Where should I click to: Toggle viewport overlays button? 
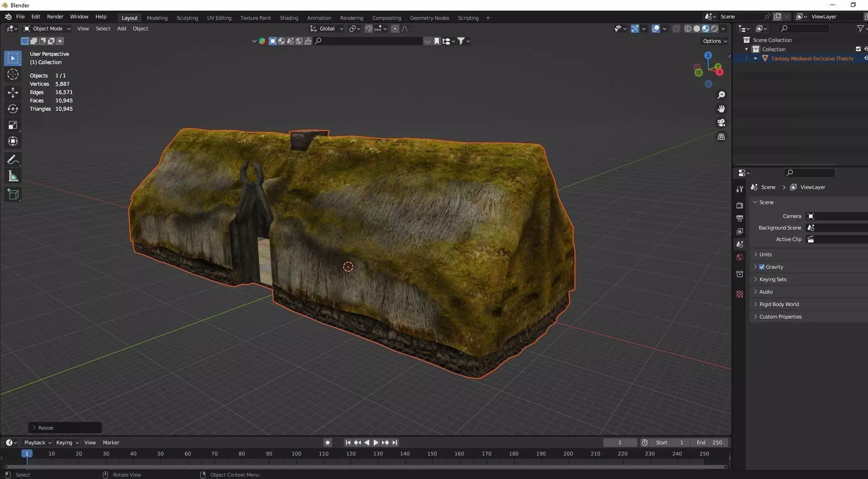tap(655, 29)
